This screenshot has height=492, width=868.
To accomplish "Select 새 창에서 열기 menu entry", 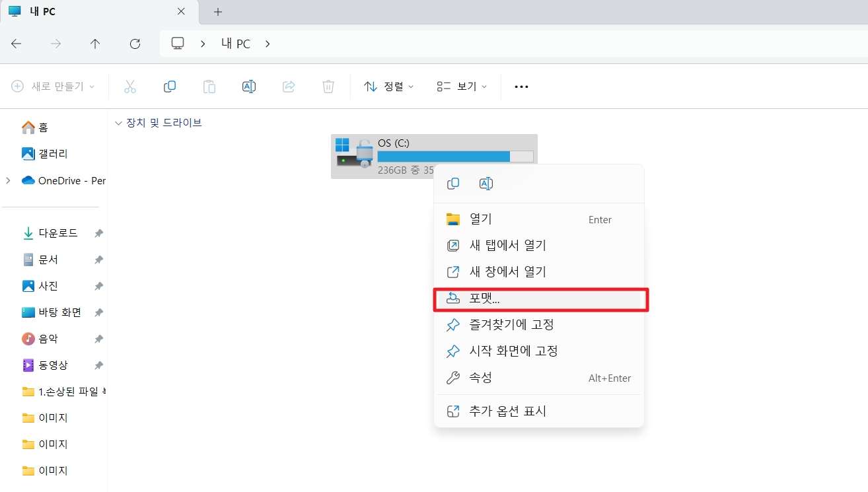I will point(539,272).
